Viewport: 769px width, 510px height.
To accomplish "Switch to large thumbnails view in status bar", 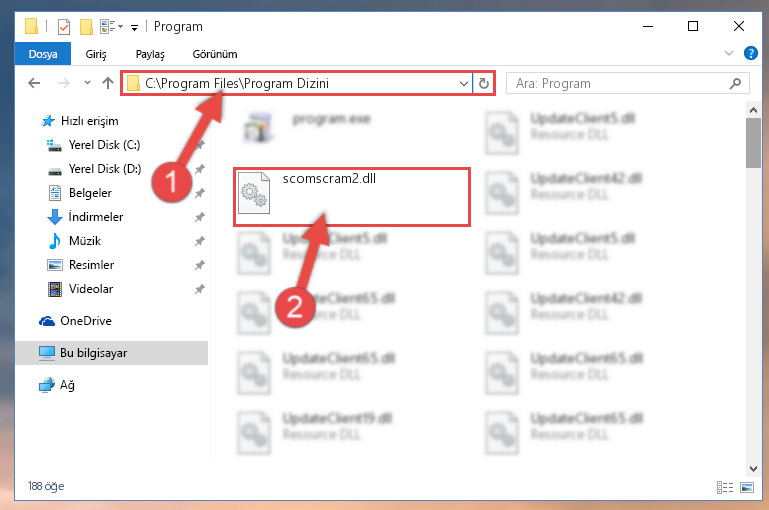I will [747, 487].
